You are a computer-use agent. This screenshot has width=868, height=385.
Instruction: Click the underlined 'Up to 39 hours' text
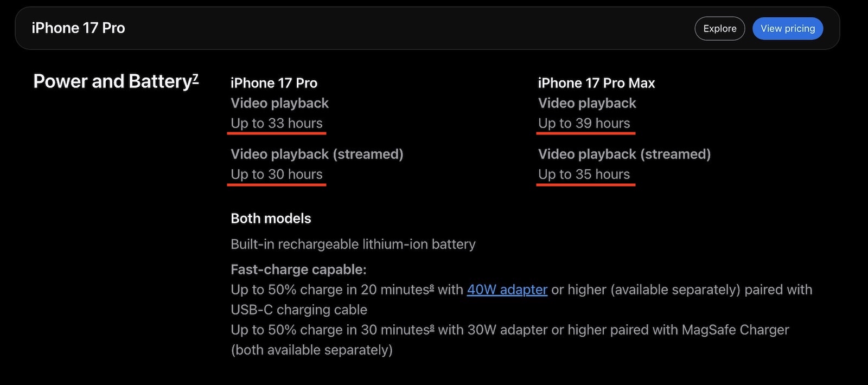[x=584, y=123]
